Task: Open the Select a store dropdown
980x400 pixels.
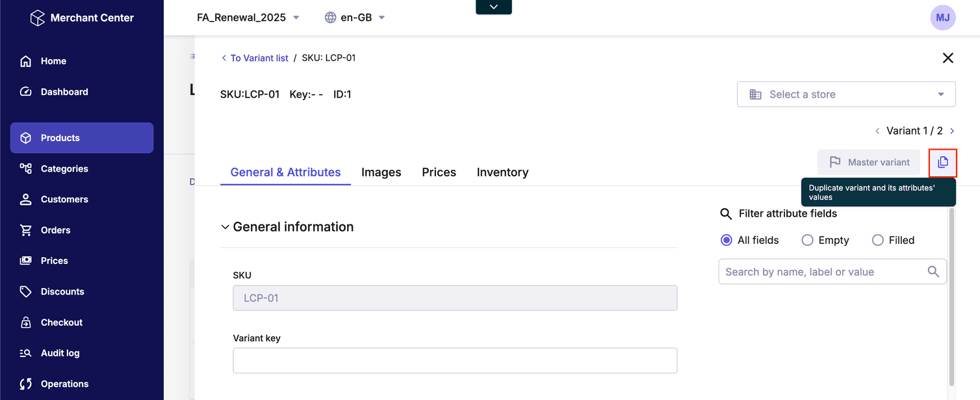Action: tap(845, 94)
